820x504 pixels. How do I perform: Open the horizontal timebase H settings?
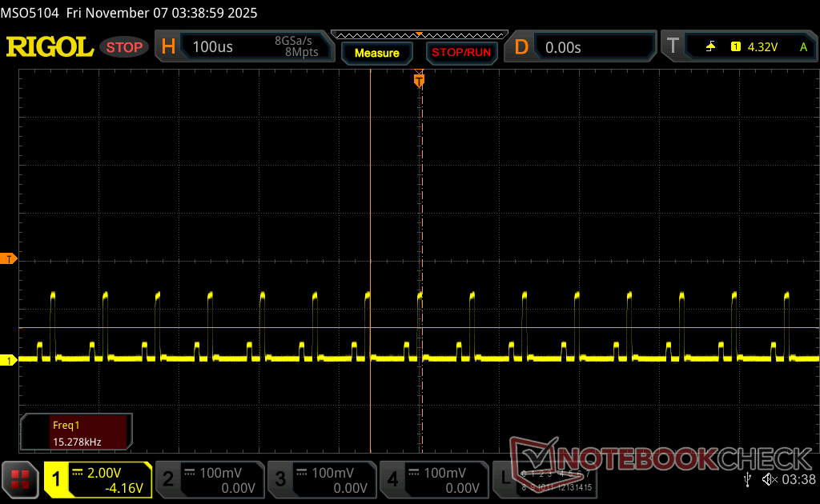click(x=169, y=47)
